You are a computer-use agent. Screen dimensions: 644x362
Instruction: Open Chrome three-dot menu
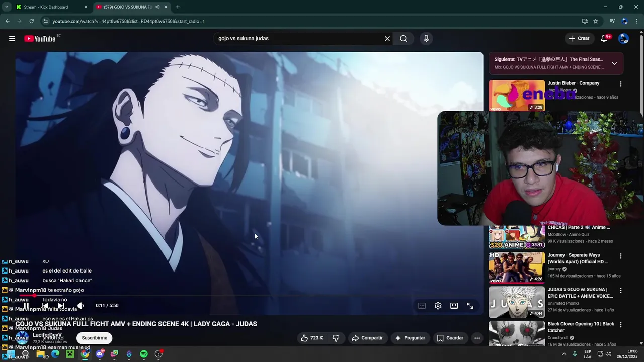pos(636,21)
